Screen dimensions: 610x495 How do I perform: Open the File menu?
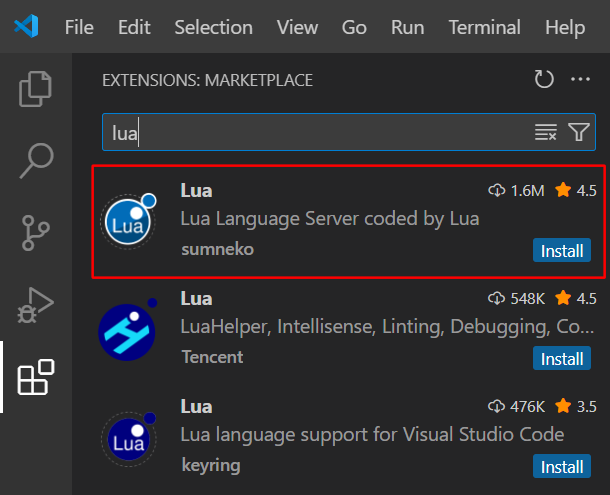79,27
